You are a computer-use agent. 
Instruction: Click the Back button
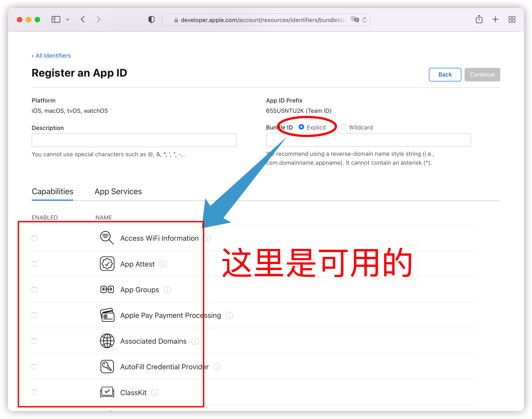point(445,75)
